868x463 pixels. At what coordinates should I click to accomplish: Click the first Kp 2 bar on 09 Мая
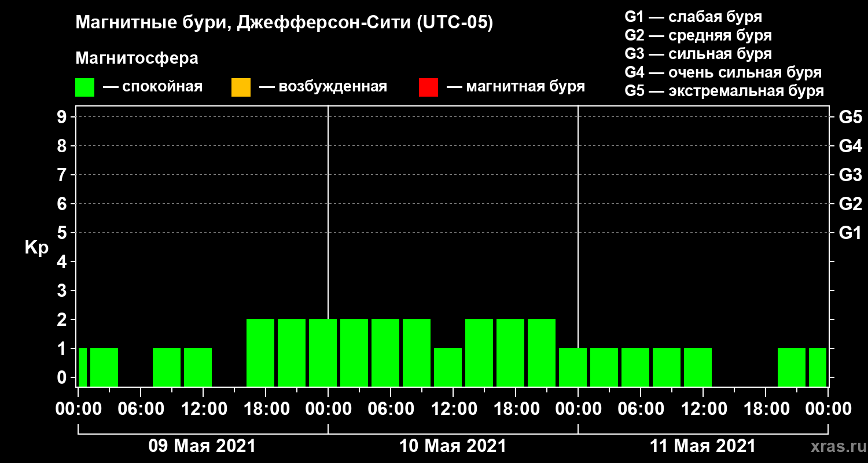click(x=260, y=352)
